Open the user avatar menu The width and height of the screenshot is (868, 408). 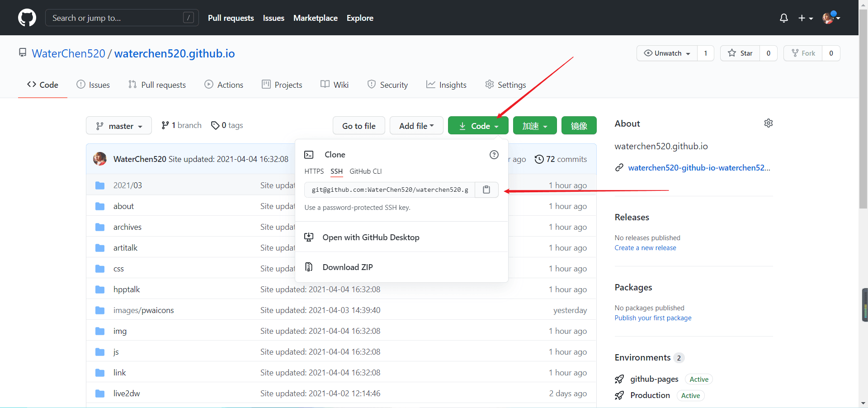click(831, 18)
